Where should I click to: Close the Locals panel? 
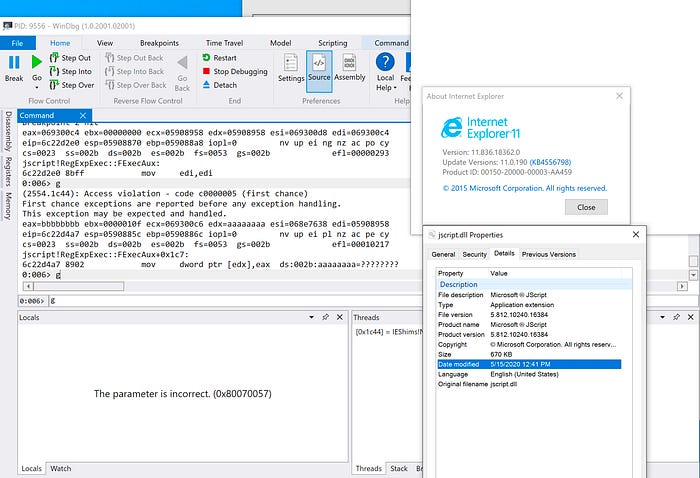pos(340,317)
